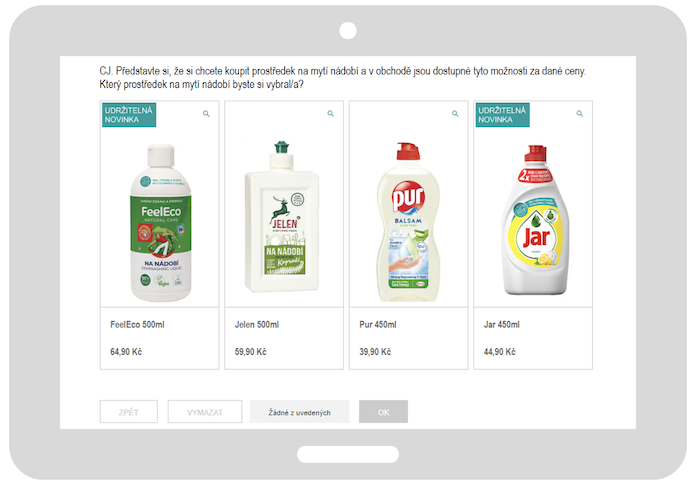Click the 'Pur 450ml' product label
This screenshot has width=700, height=487.
click(378, 325)
